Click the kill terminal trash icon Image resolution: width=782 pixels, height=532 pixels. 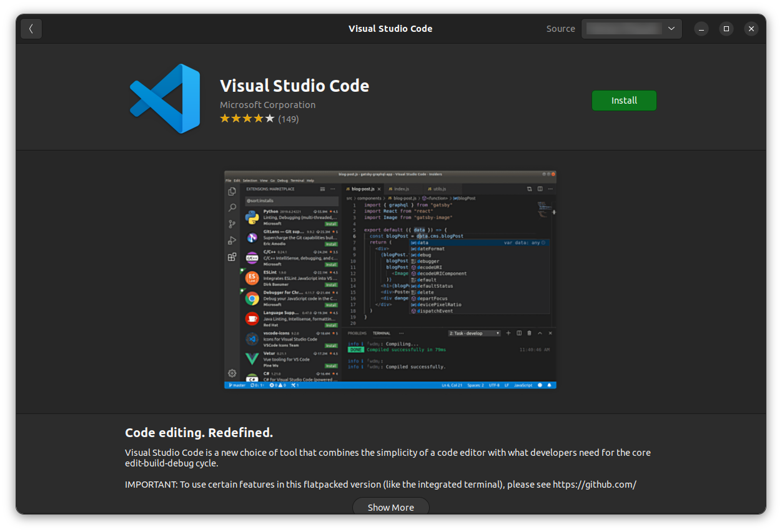click(529, 333)
